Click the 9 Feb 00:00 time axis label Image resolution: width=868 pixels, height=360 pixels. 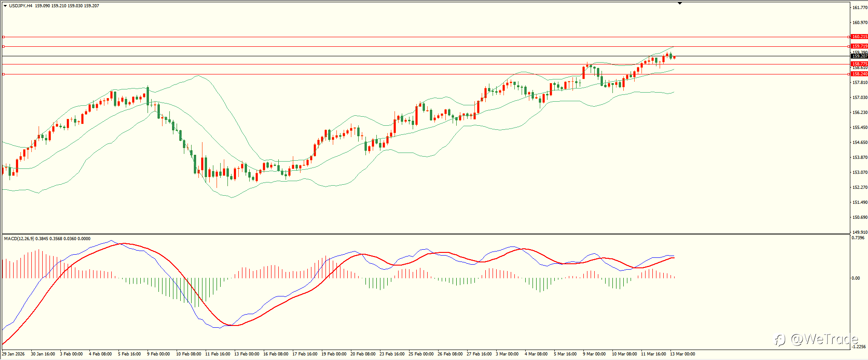point(158,354)
